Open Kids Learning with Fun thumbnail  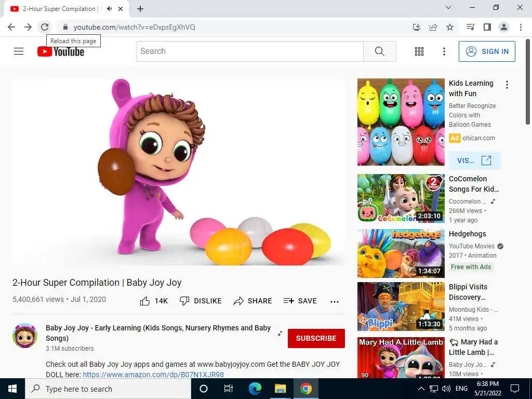pos(401,122)
